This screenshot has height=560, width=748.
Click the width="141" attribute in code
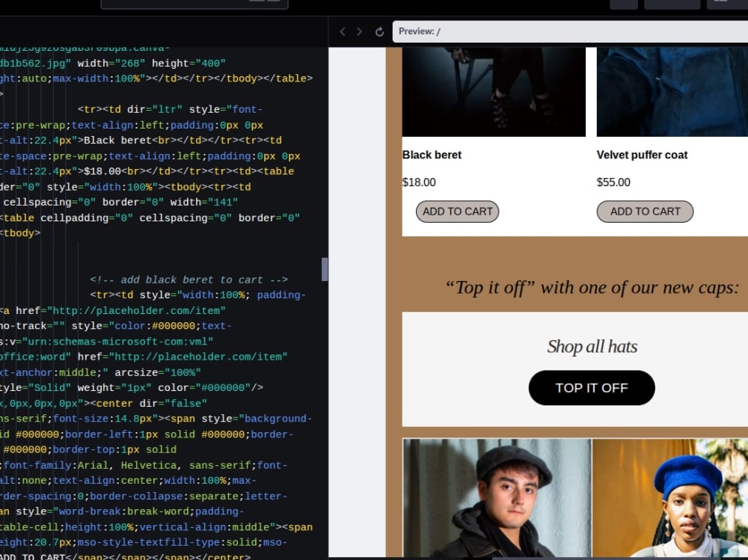pos(204,203)
